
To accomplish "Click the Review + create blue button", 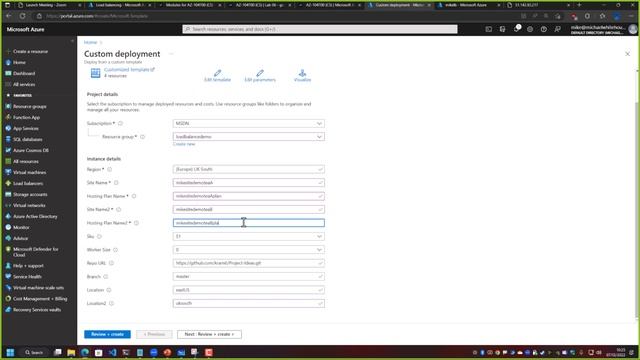I will [107, 334].
